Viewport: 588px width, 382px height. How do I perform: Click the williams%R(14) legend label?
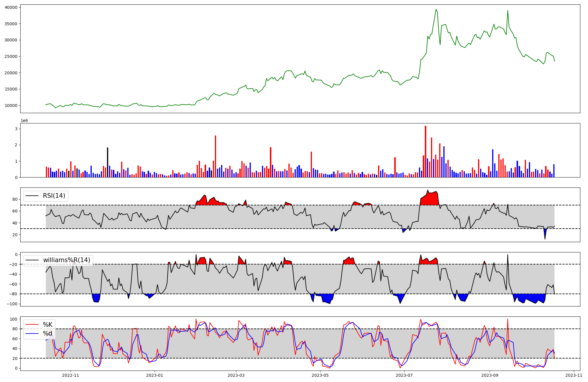(x=67, y=260)
